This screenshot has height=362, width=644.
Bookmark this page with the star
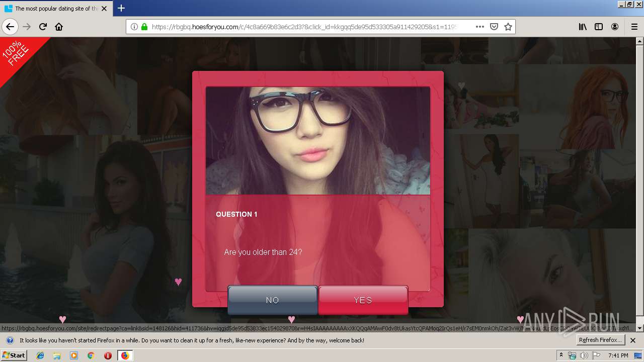[x=508, y=27]
